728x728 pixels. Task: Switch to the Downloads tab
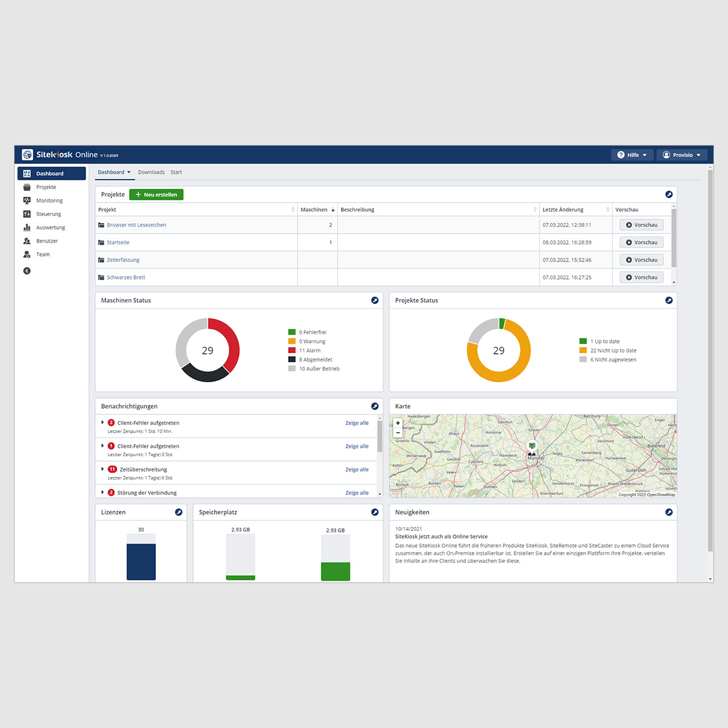(x=151, y=172)
